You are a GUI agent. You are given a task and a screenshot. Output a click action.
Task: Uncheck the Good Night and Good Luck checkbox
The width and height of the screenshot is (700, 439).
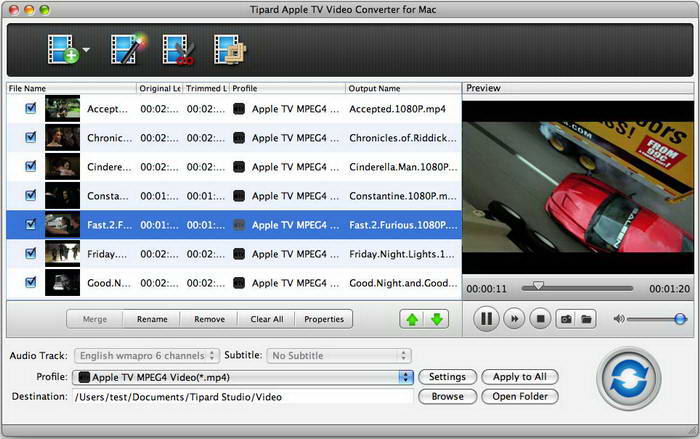tap(30, 282)
